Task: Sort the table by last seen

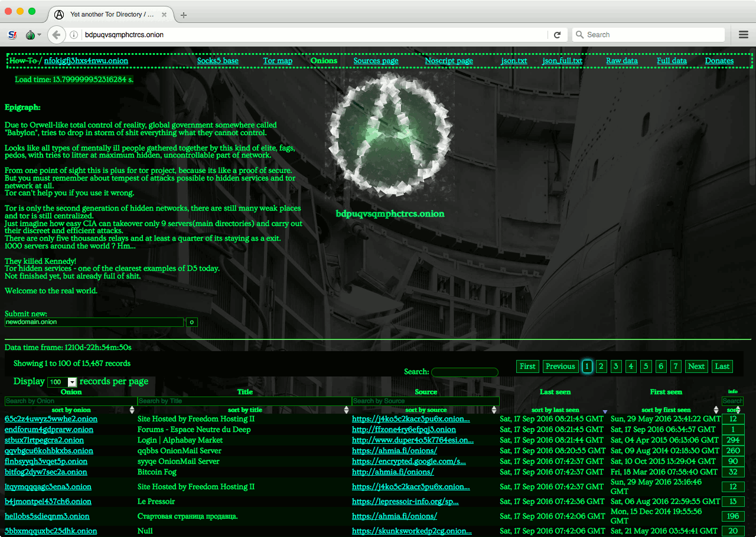Action: coord(555,410)
